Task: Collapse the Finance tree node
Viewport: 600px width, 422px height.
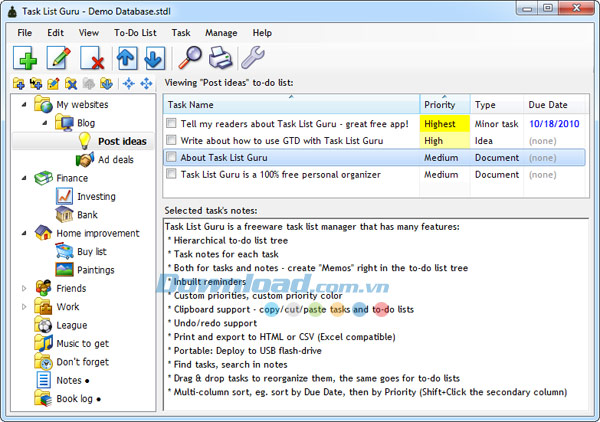Action: click(x=24, y=178)
